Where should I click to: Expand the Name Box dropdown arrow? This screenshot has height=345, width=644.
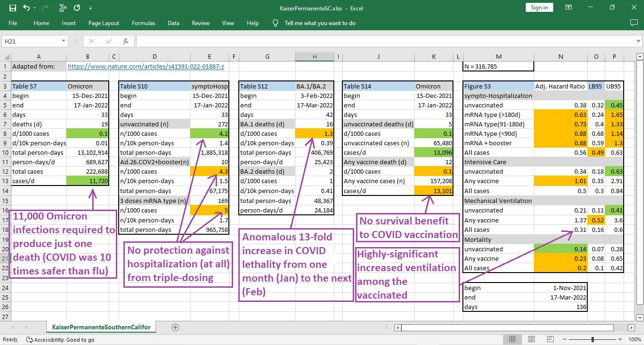pos(64,41)
